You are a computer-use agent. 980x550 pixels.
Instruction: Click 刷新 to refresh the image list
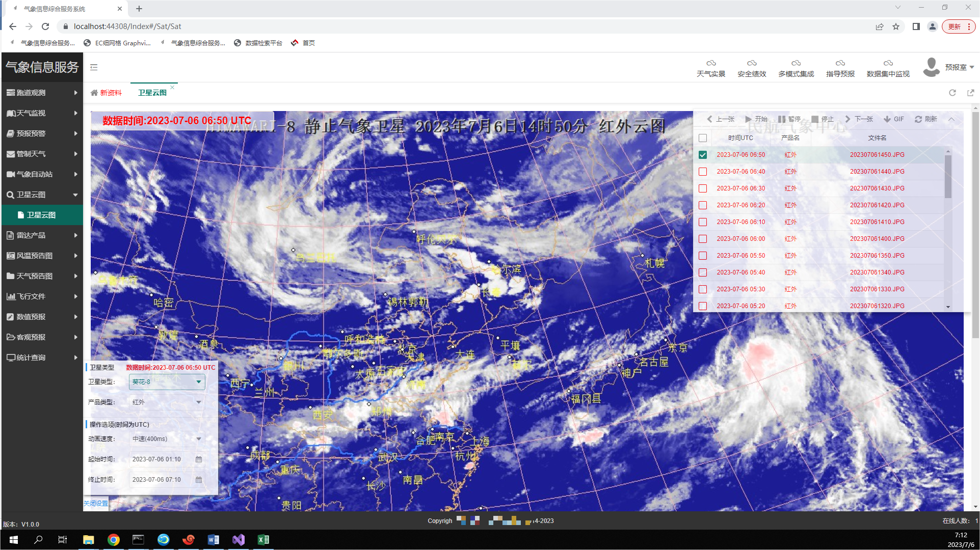point(926,119)
